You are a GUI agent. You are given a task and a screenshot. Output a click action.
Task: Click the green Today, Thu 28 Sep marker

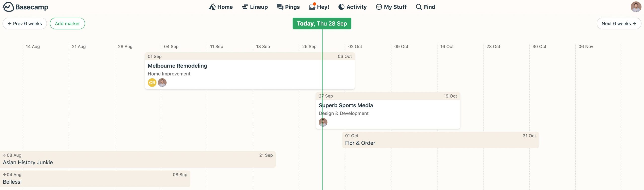click(322, 23)
